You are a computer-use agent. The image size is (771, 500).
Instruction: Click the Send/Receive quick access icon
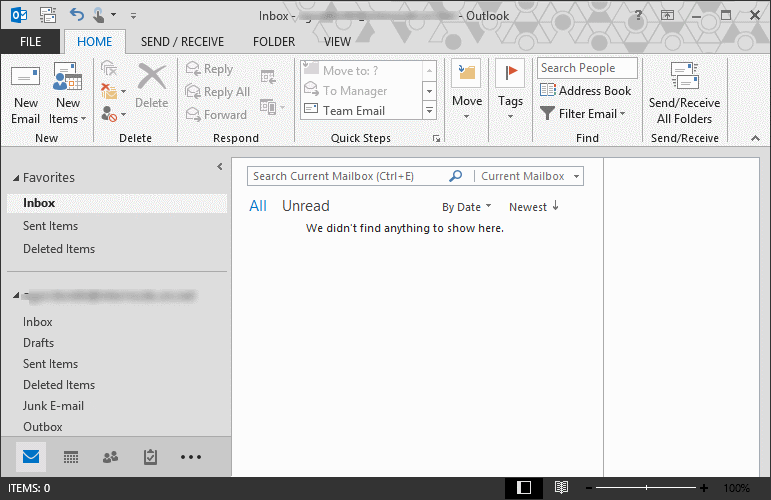click(x=48, y=15)
